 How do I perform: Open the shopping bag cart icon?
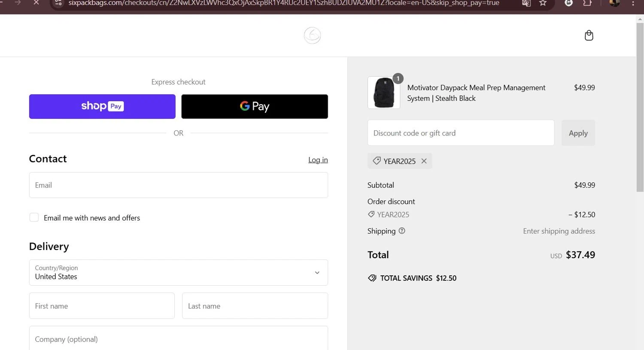589,35
